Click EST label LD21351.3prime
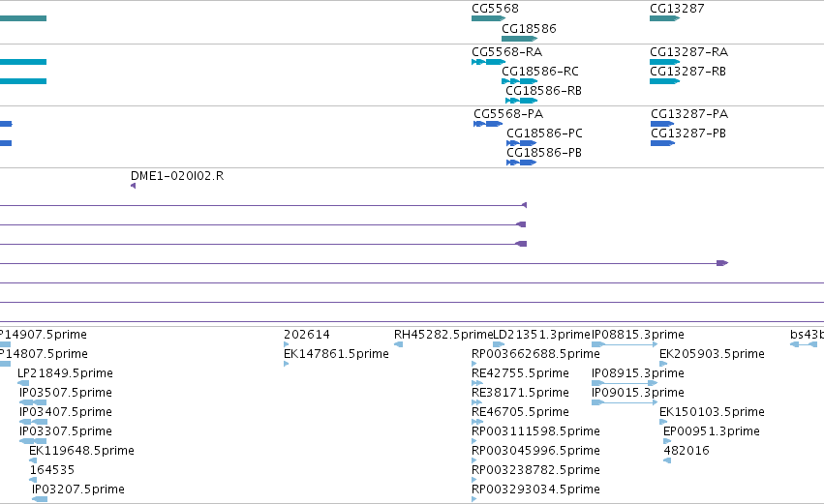This screenshot has height=504, width=824. [542, 335]
